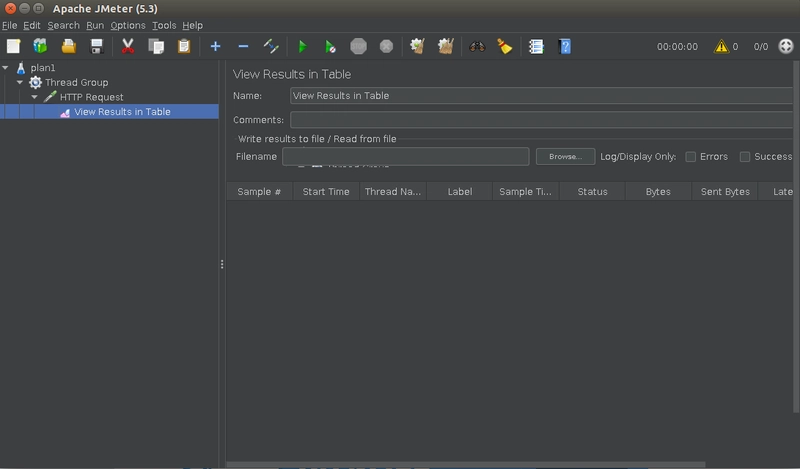Open the Help menu
This screenshot has height=469, width=800.
tap(192, 25)
